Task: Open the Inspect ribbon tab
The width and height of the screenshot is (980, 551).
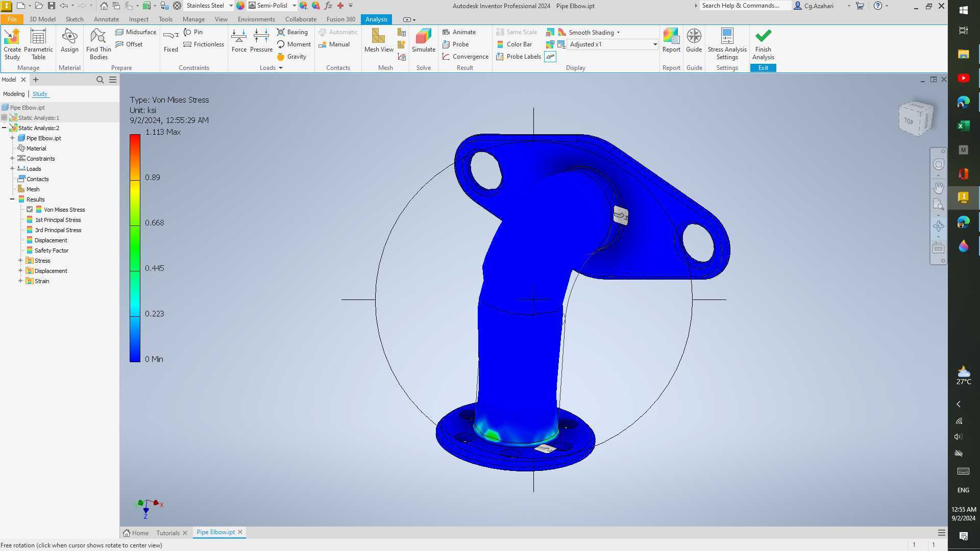Action: click(x=138, y=19)
